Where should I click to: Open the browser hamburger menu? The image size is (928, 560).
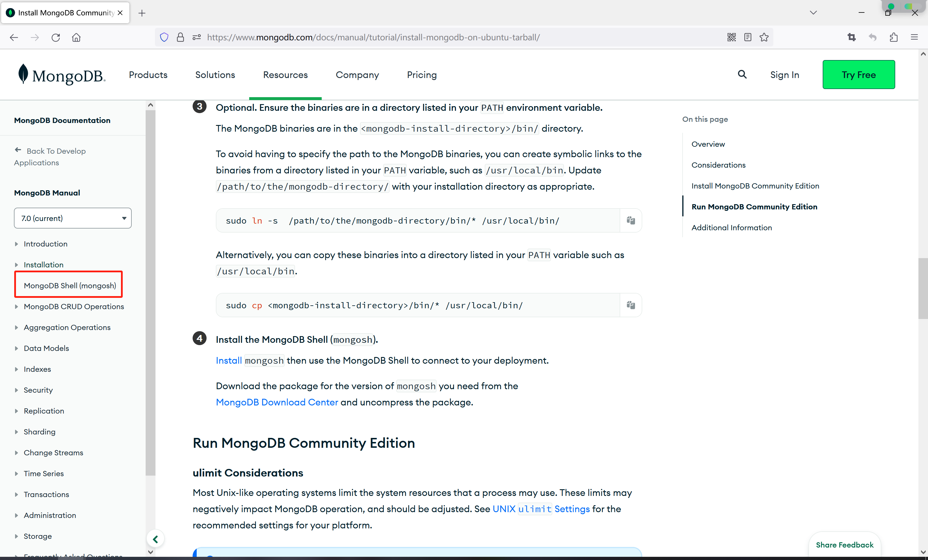(x=914, y=37)
